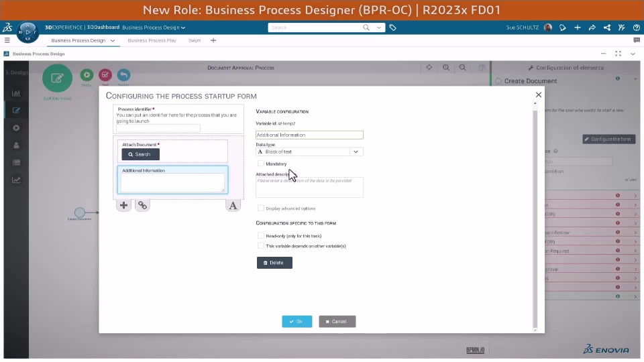This screenshot has width=644, height=362.
Task: Click the green Edit this model icon
Action: 57,78
